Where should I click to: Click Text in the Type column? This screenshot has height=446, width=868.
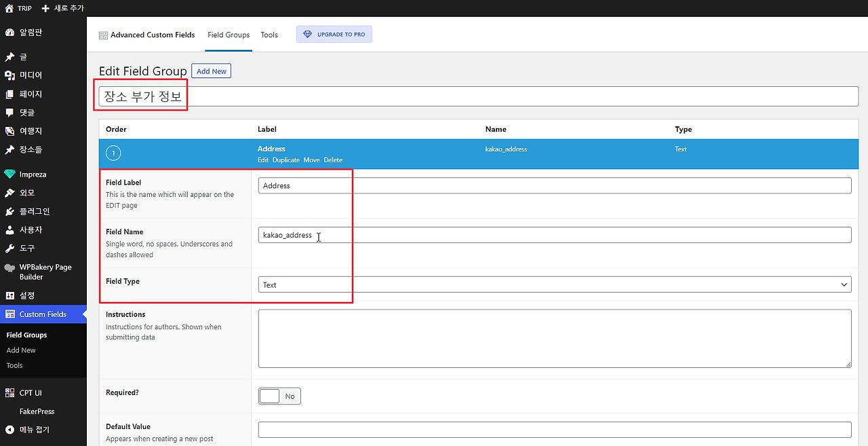pos(681,149)
